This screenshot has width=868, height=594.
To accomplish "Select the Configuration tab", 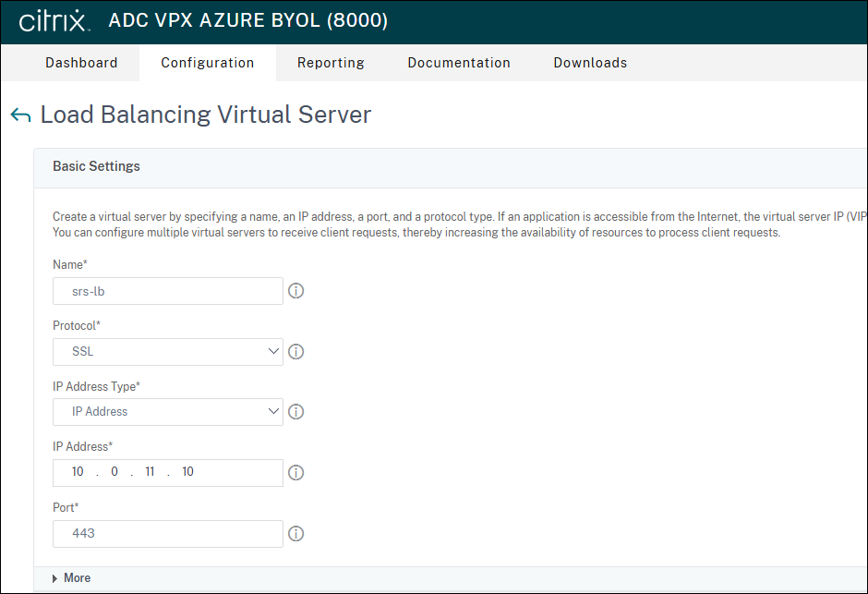I will click(207, 63).
